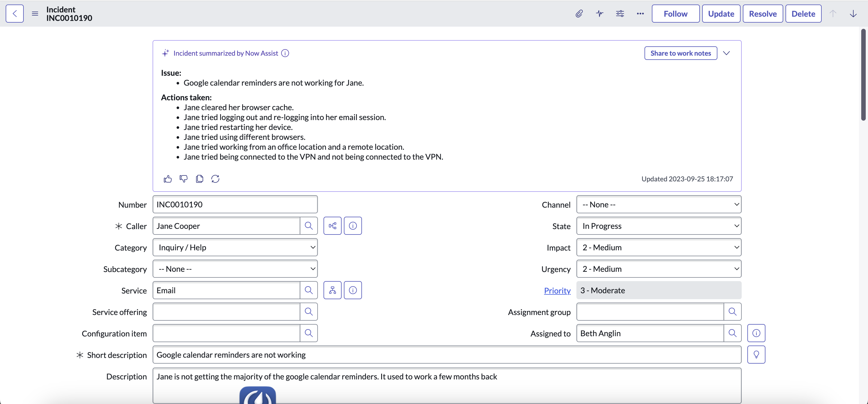Copy the Now Assist summary text
The image size is (868, 404).
[x=199, y=179]
